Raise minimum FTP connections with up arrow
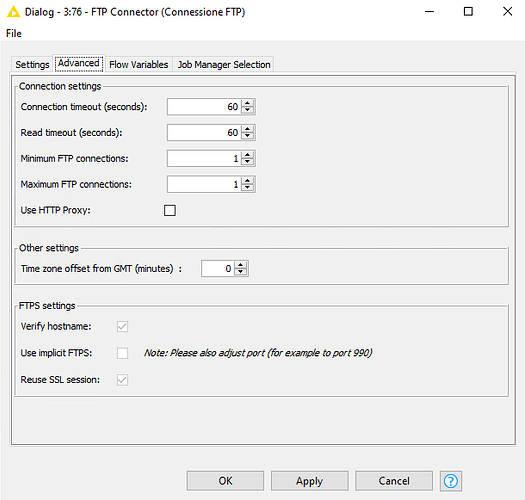Screen dimensions: 525x500 point(247,155)
